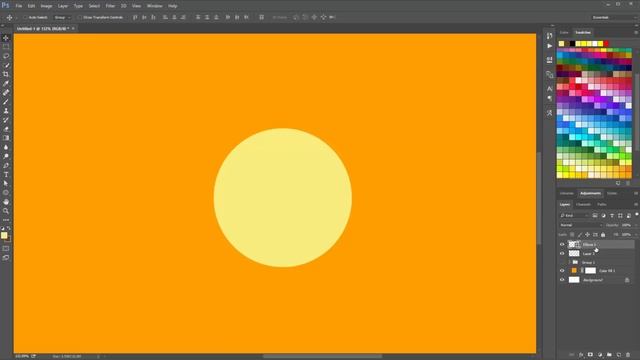Click the Color Fill 1 mask thumbnail
This screenshot has height=360, width=640.
(591, 271)
